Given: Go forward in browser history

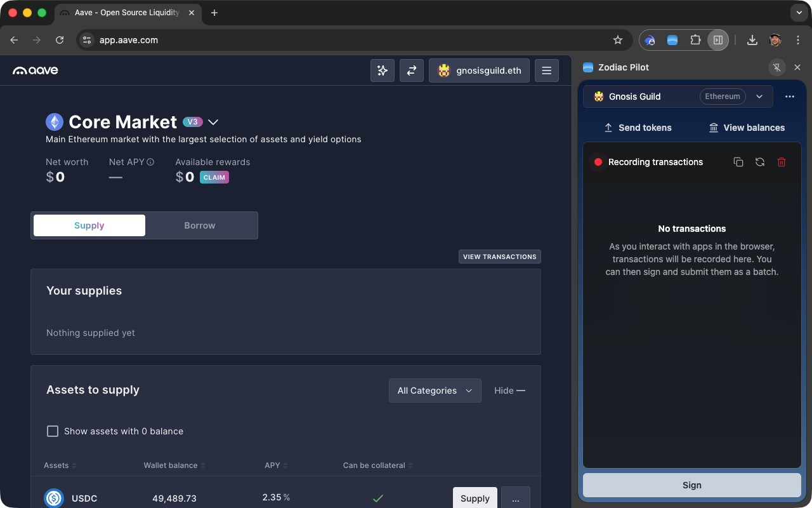Looking at the screenshot, I should coord(37,40).
